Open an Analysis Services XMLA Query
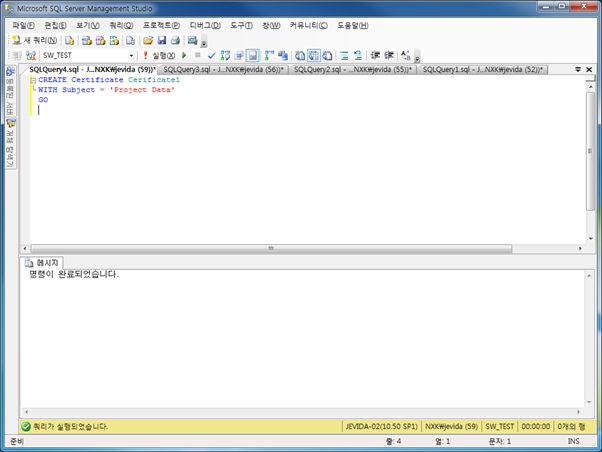 click(x=114, y=40)
